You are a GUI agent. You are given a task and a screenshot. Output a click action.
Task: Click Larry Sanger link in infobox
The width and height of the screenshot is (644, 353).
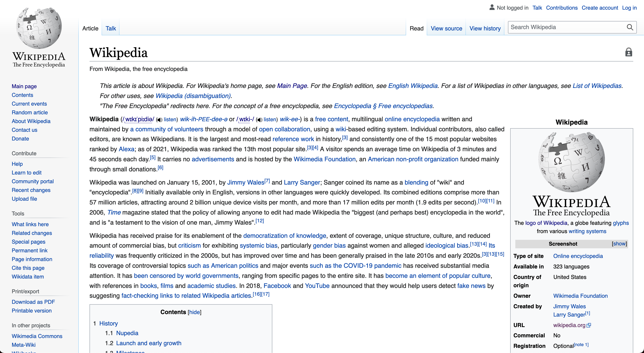[x=569, y=315]
